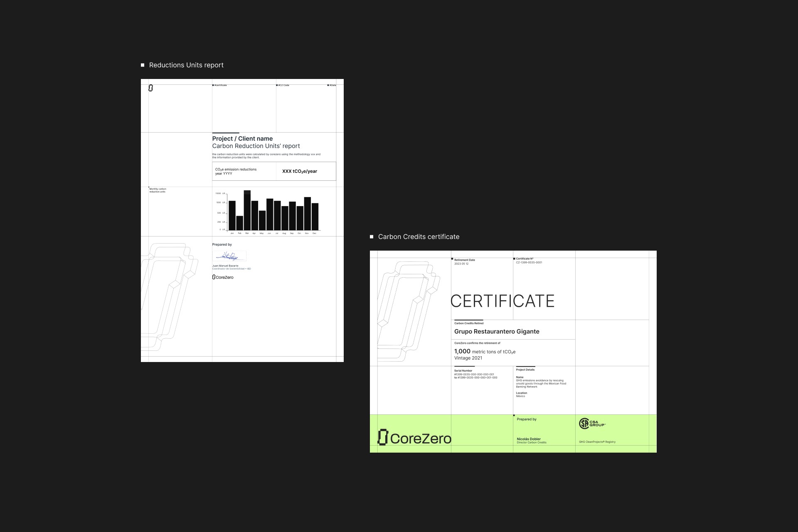Click the handwritten signature image
This screenshot has width=798, height=532.
tap(229, 256)
